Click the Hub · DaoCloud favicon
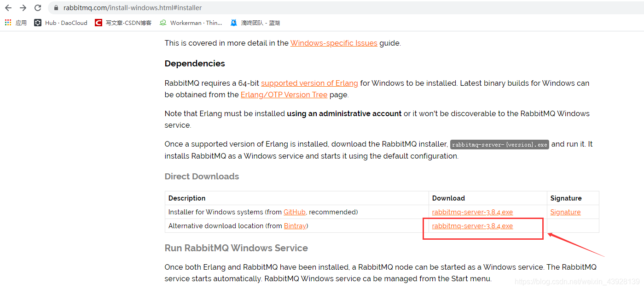 (x=37, y=23)
